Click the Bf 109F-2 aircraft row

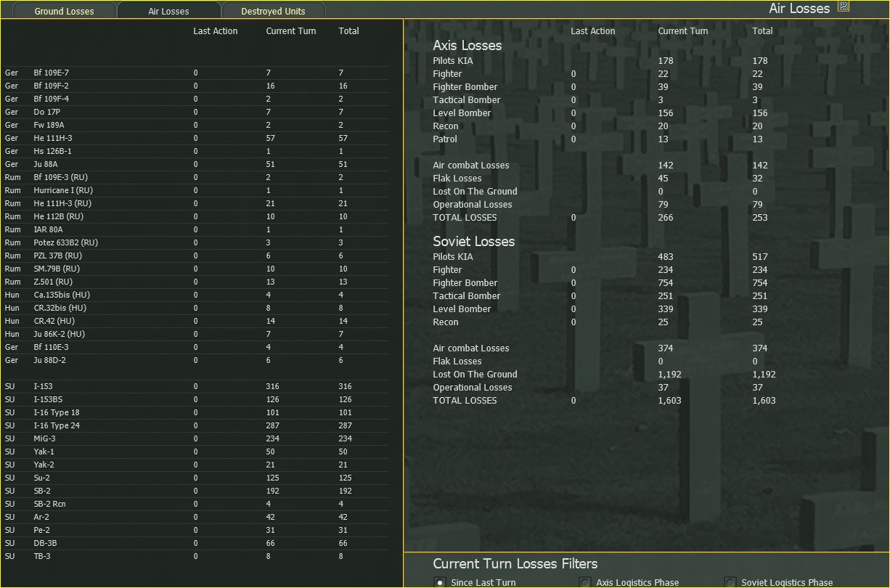(196, 86)
